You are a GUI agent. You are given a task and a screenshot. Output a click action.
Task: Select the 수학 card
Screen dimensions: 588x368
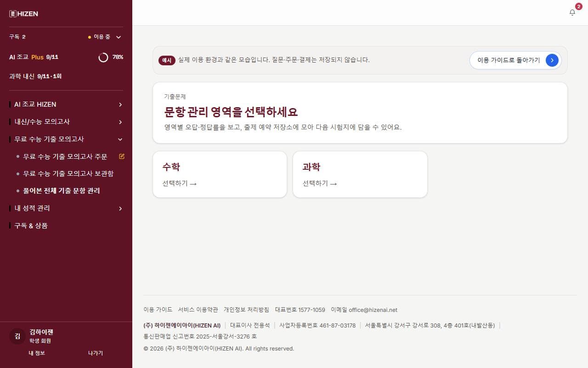point(220,174)
